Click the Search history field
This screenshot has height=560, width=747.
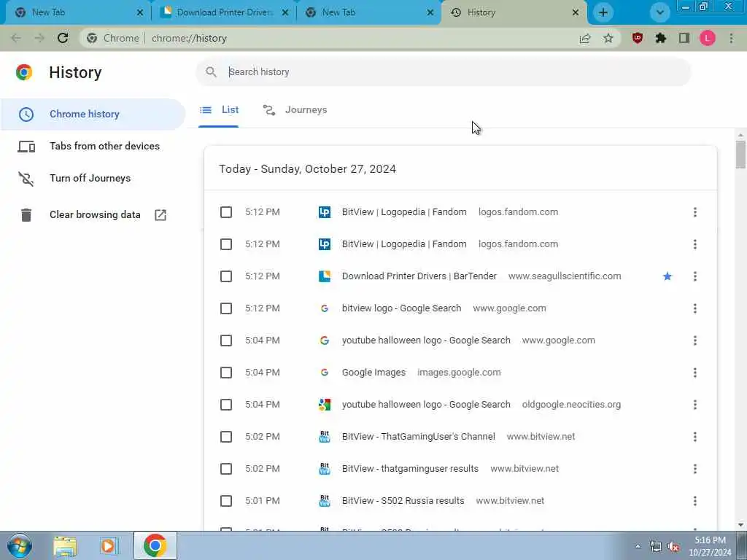coord(443,72)
